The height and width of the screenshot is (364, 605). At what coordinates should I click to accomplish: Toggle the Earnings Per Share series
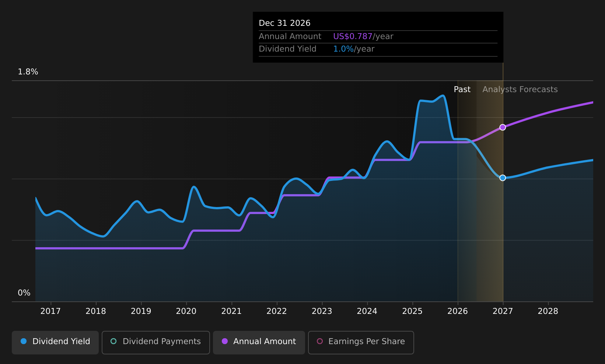[361, 342]
